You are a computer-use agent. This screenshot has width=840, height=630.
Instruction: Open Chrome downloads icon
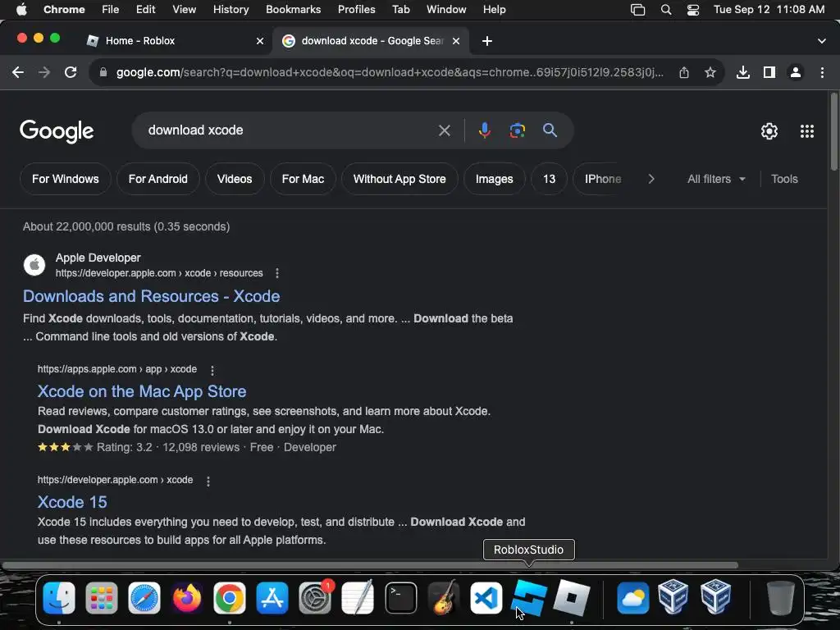[x=742, y=72]
